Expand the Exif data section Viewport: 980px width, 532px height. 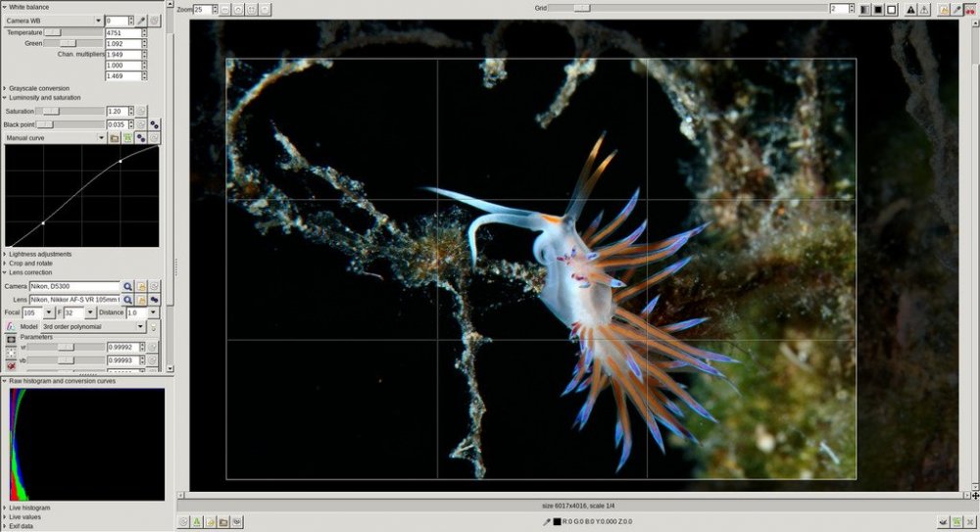click(4, 526)
